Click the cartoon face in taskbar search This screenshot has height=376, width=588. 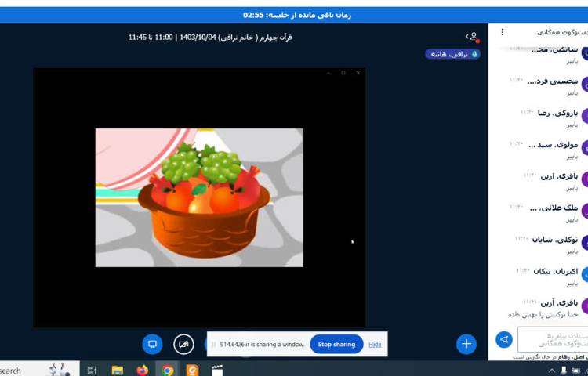pos(60,370)
